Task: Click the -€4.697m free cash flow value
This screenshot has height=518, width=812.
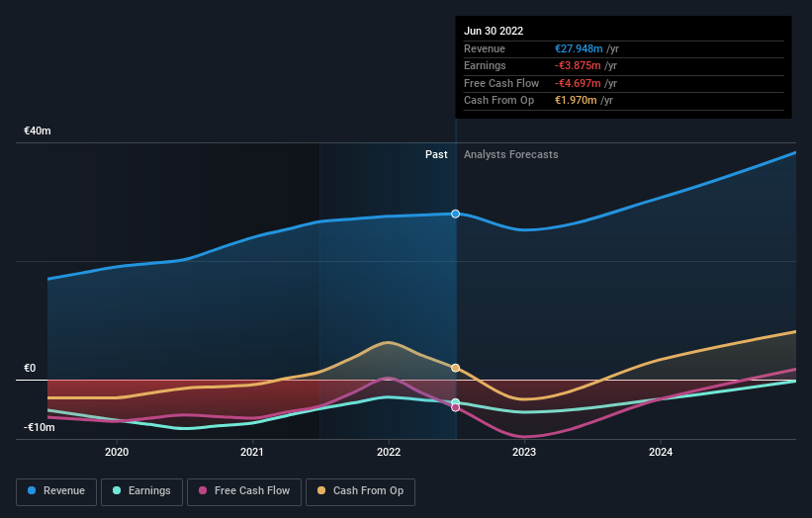Action: point(578,83)
